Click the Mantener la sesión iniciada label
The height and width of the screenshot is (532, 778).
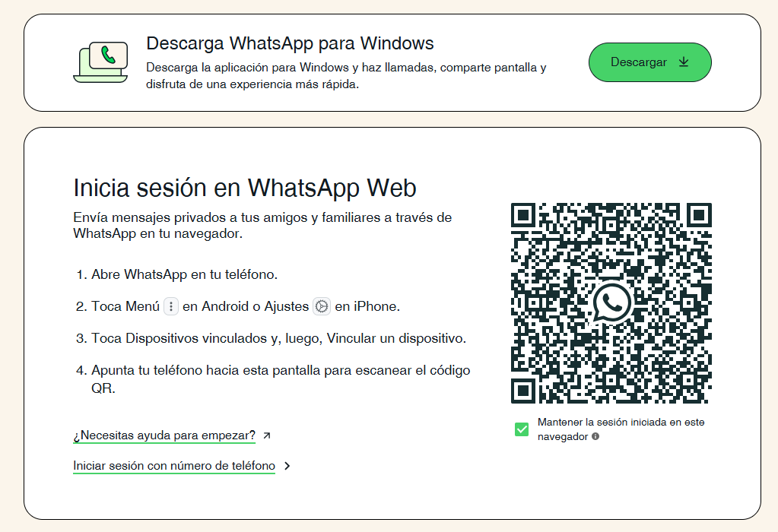pyautogui.click(x=621, y=429)
